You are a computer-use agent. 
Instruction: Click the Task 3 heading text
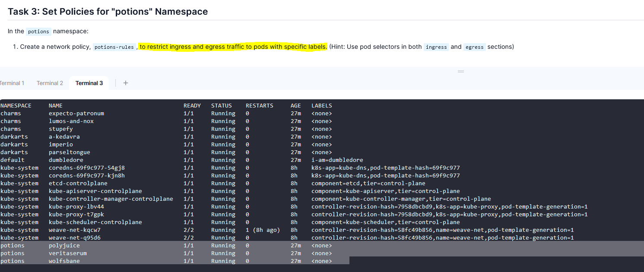click(x=108, y=12)
